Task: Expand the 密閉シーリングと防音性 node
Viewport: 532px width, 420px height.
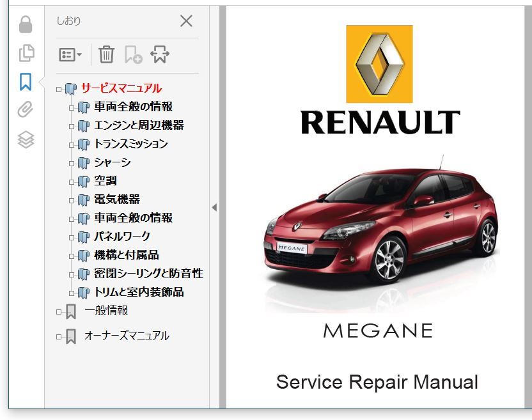Action: tap(71, 274)
